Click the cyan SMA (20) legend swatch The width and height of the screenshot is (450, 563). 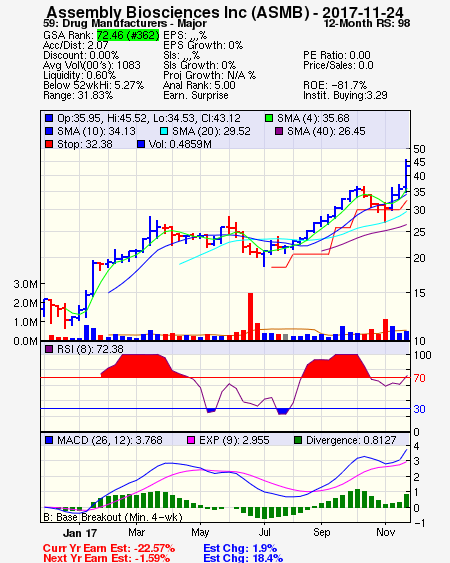tap(164, 131)
